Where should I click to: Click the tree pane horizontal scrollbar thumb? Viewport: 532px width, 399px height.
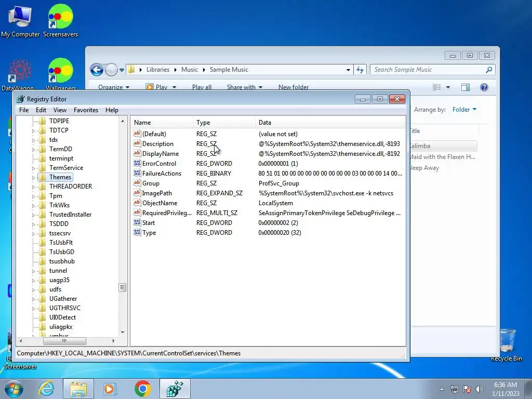point(64,341)
